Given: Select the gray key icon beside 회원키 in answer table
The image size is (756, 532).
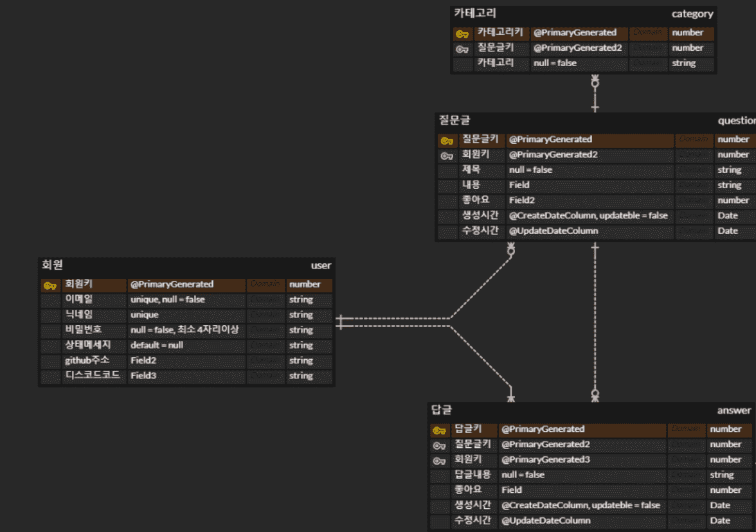Looking at the screenshot, I should tap(439, 461).
